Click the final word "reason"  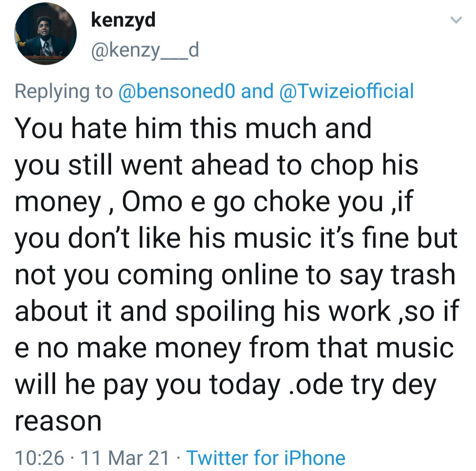[x=59, y=421]
